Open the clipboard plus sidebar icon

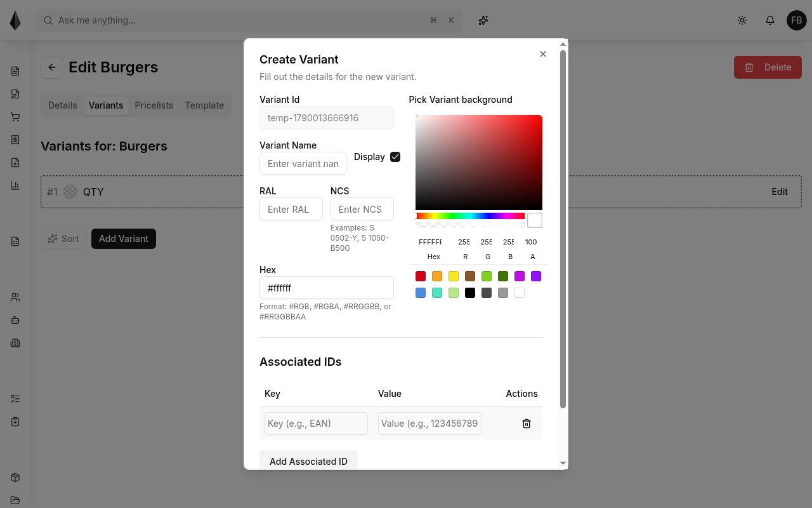(x=15, y=422)
